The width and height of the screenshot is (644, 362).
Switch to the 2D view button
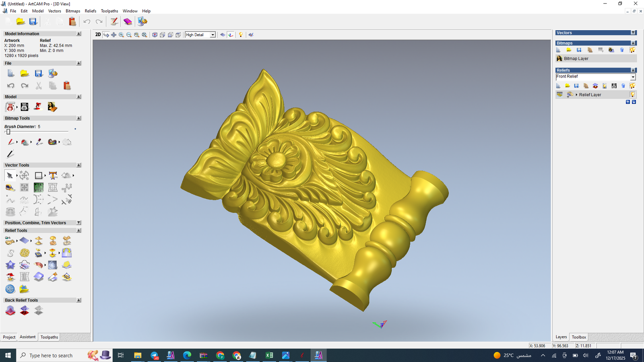tap(98, 35)
